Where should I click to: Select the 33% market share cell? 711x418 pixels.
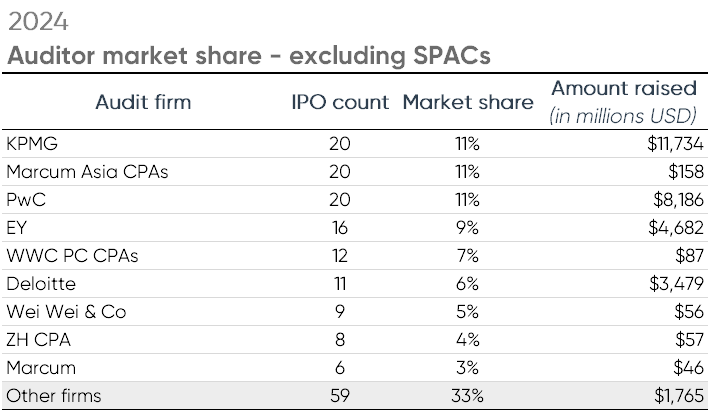(x=467, y=396)
